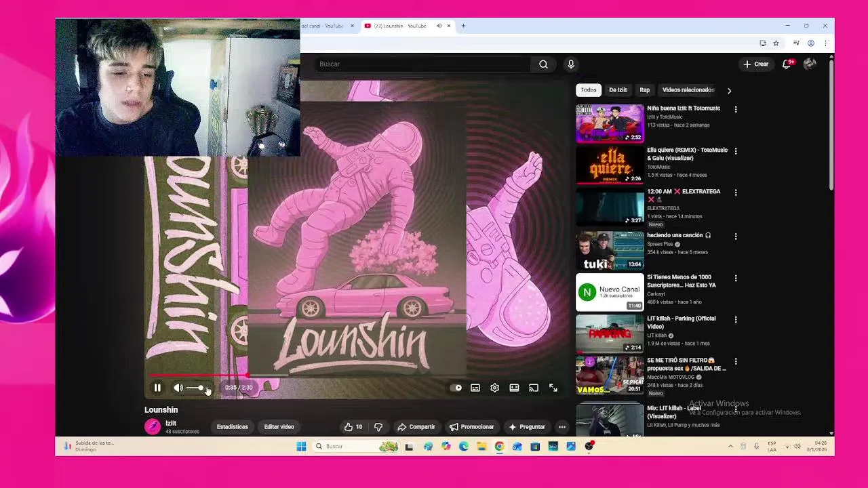868x488 pixels.
Task: Select the Rap filter chip
Action: (645, 90)
